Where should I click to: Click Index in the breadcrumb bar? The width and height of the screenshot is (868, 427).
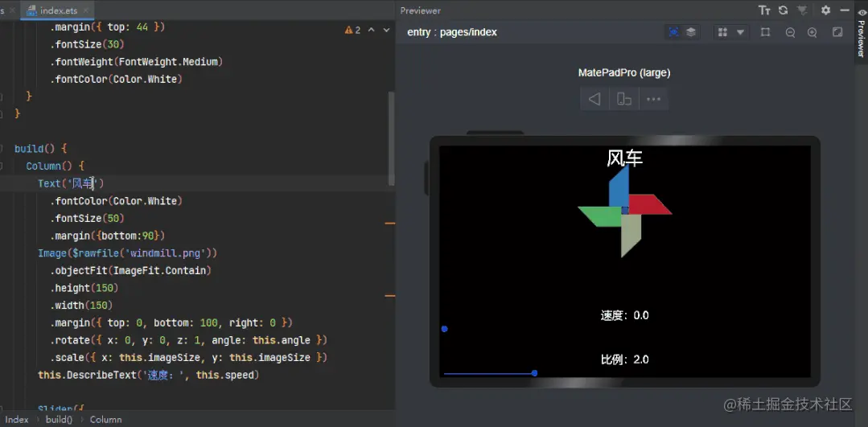point(17,419)
